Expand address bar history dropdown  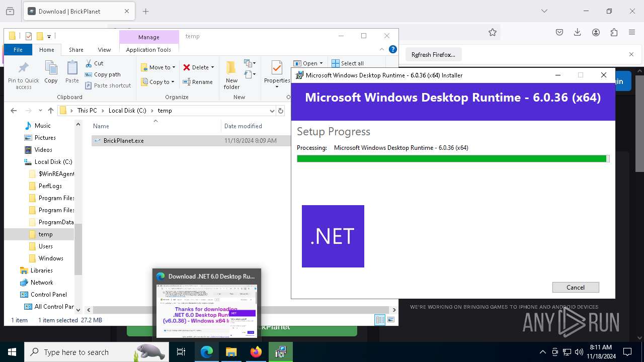pos(272,111)
